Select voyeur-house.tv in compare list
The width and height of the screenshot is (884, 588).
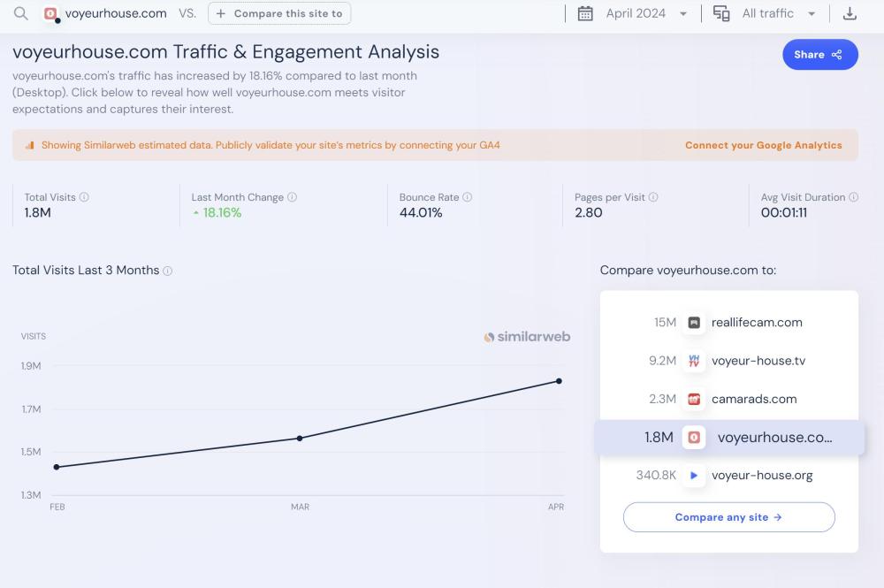[x=758, y=361]
